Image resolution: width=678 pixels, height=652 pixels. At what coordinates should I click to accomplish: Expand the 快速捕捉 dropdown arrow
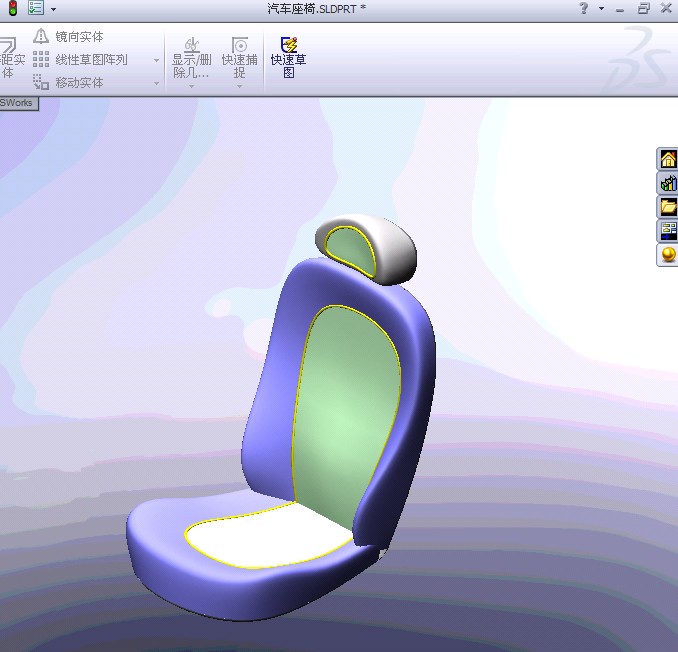click(240, 86)
